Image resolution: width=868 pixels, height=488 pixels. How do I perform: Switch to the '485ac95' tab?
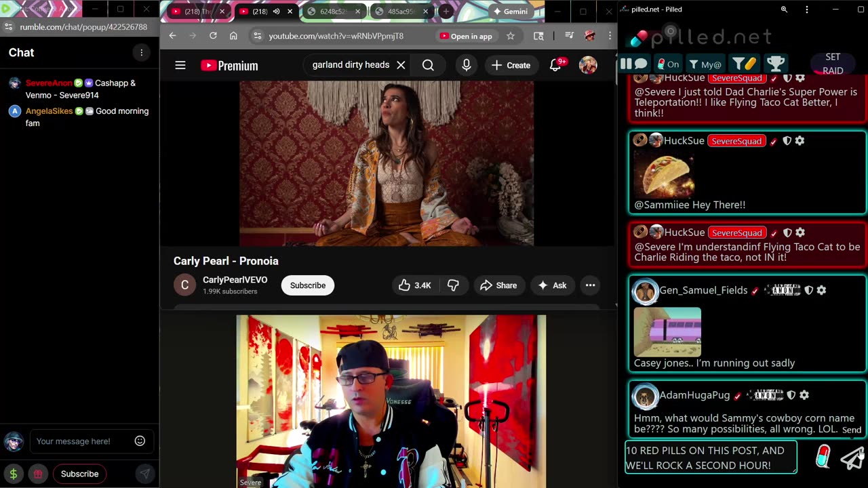(402, 12)
